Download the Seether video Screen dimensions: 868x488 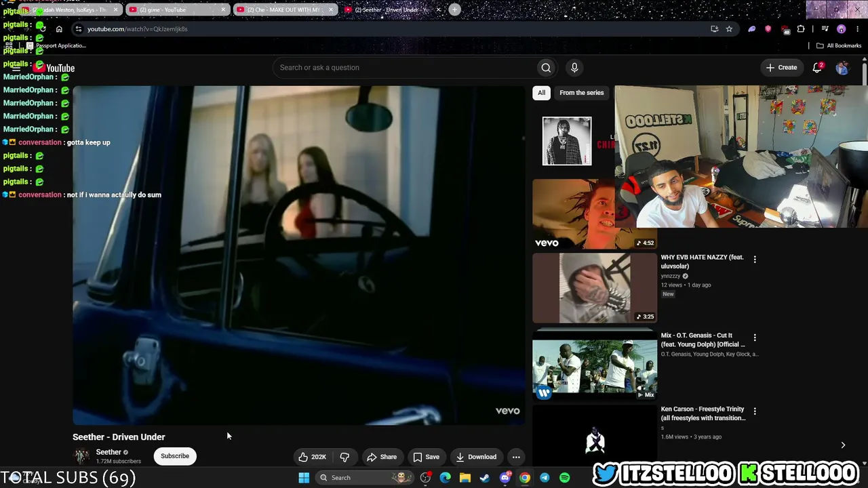pos(476,457)
